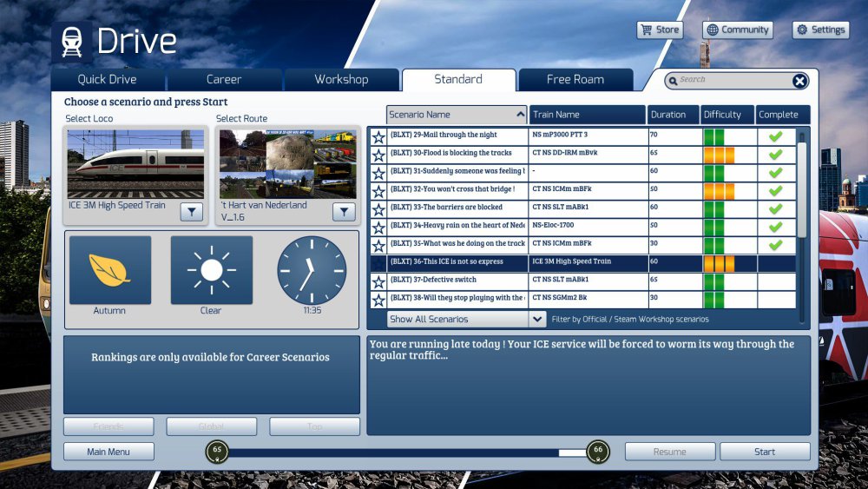Star the 33-The barriers are blocked scenario

pyautogui.click(x=378, y=209)
